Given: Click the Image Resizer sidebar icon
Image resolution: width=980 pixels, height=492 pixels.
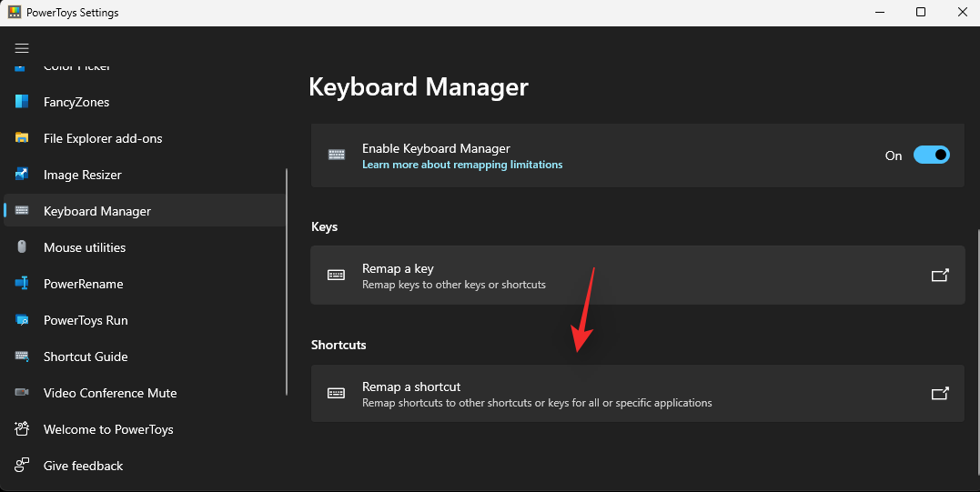Looking at the screenshot, I should tap(22, 175).
